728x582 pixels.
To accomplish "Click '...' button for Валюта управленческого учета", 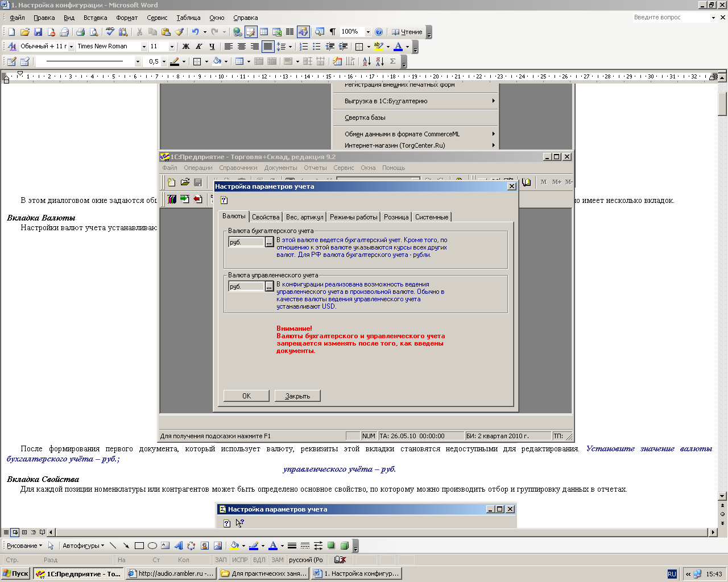I will [270, 286].
